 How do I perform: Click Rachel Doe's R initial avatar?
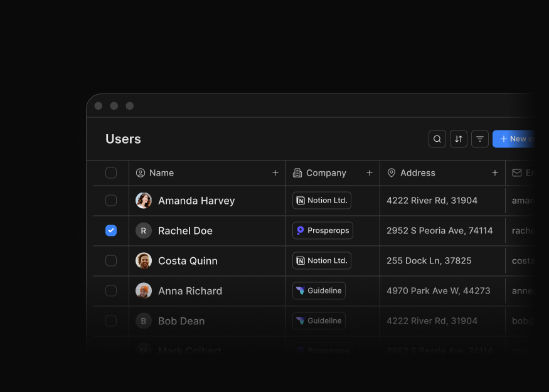(x=144, y=230)
